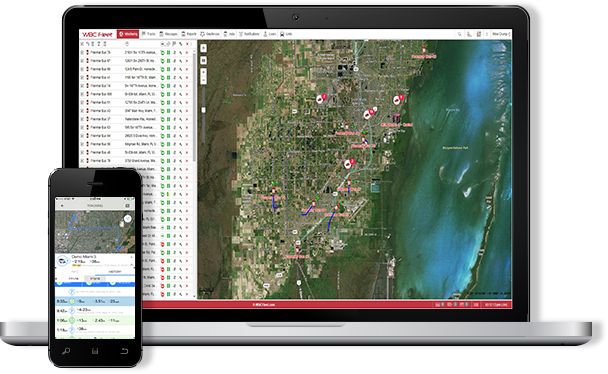Tick the checkbox of the second vehicle row
This screenshot has width=608, height=374.
point(82,61)
